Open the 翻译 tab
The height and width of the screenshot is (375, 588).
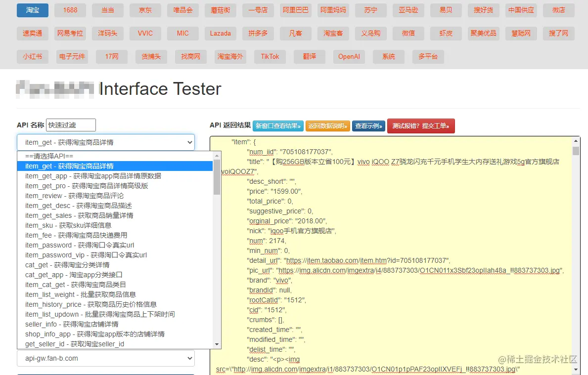310,56
